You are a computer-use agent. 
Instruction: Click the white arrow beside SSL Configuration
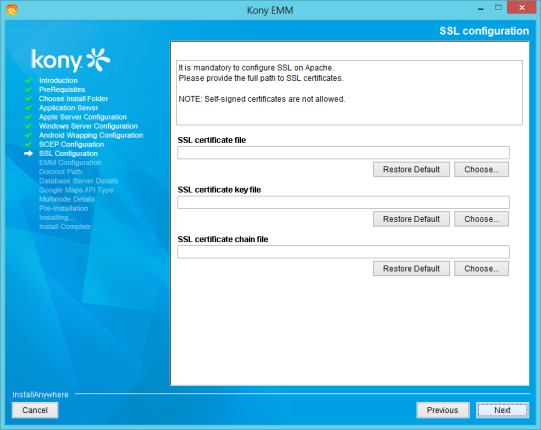29,154
